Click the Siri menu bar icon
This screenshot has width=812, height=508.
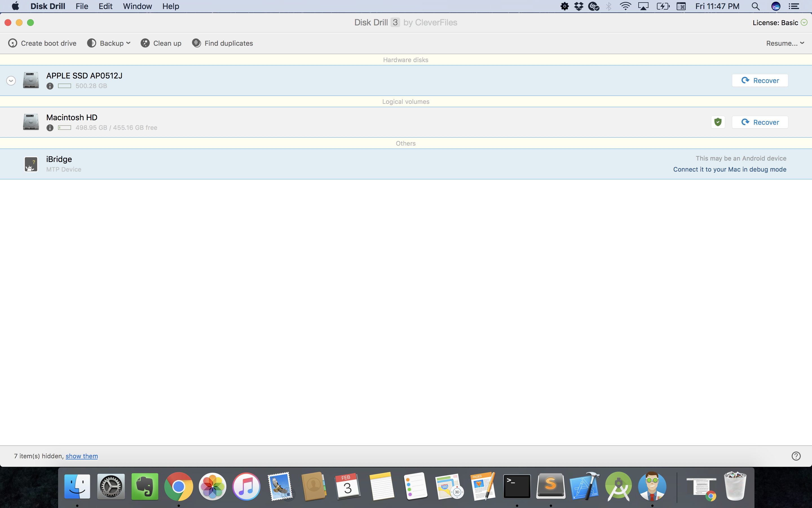click(776, 6)
